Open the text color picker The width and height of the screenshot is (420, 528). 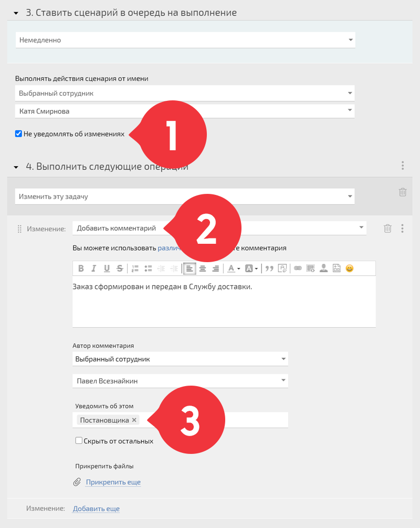234,268
